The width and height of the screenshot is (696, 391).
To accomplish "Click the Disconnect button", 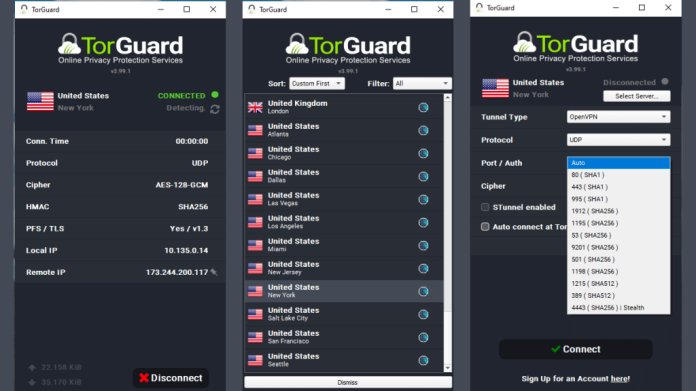I will [x=170, y=378].
